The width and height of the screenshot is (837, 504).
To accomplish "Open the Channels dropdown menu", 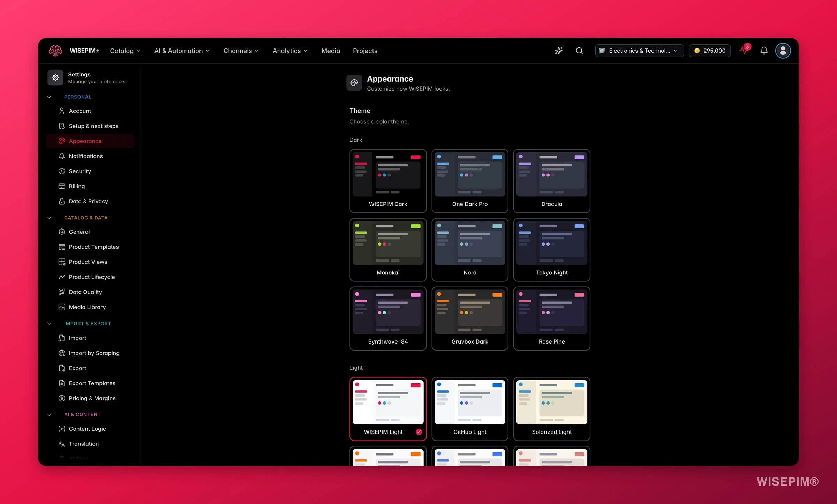I will [241, 51].
